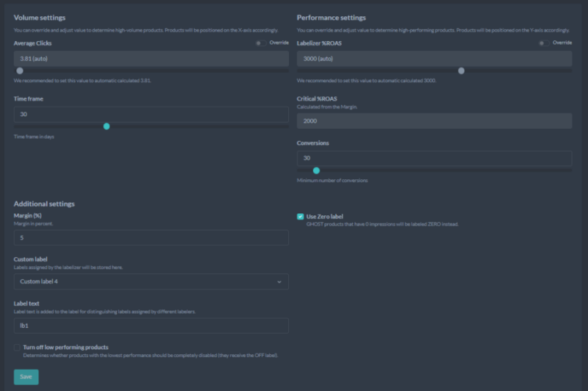Click the Volume settings heading
This screenshot has height=391, width=588.
[40, 18]
